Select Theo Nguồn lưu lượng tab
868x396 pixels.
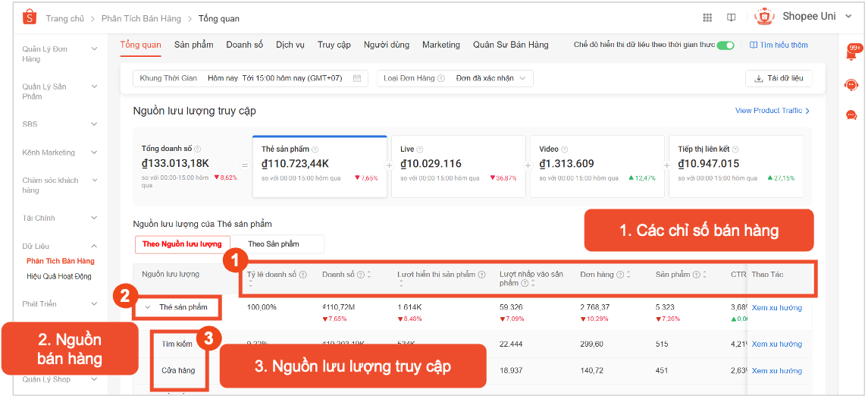tap(182, 244)
